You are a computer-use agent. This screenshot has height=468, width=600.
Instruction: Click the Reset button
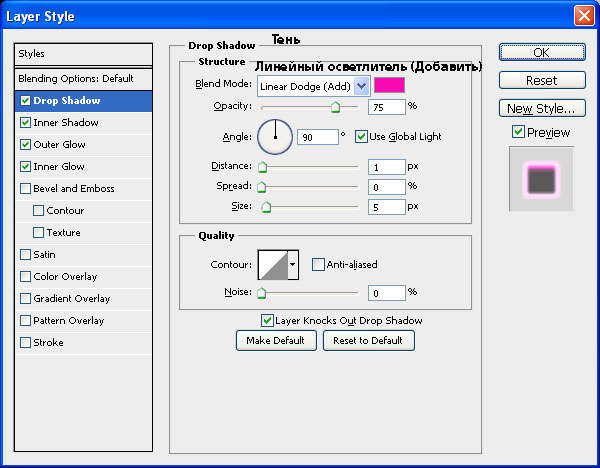coord(542,80)
